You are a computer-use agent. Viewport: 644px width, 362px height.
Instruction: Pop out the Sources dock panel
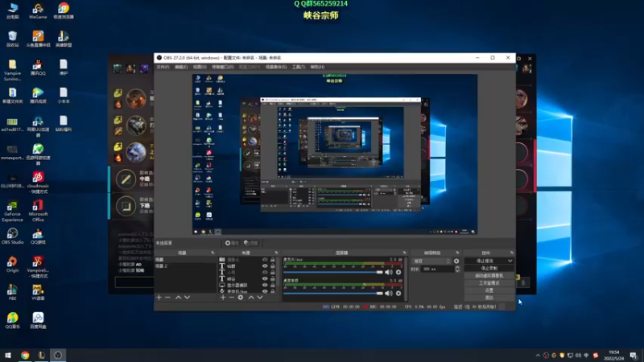pyautogui.click(x=276, y=253)
